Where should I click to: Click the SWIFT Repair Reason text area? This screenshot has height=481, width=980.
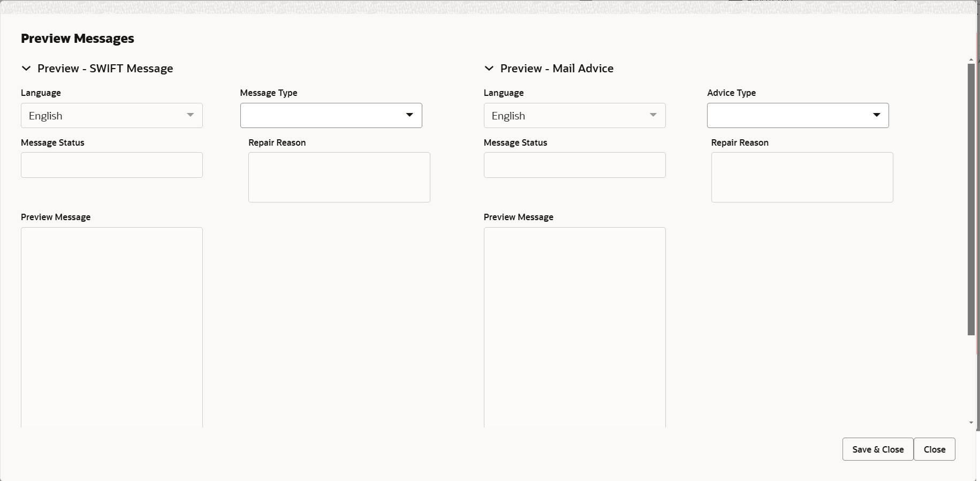pyautogui.click(x=339, y=177)
